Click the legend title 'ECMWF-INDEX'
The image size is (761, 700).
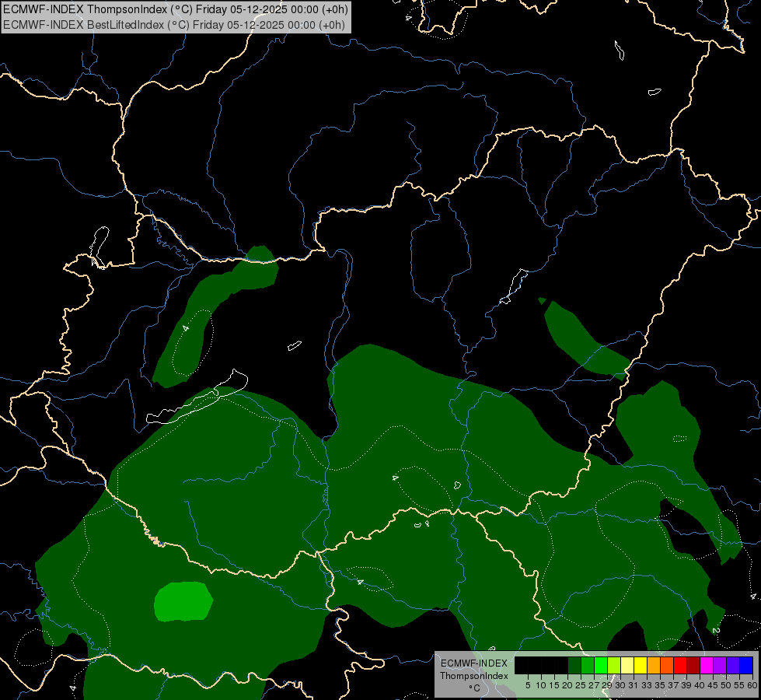473,663
